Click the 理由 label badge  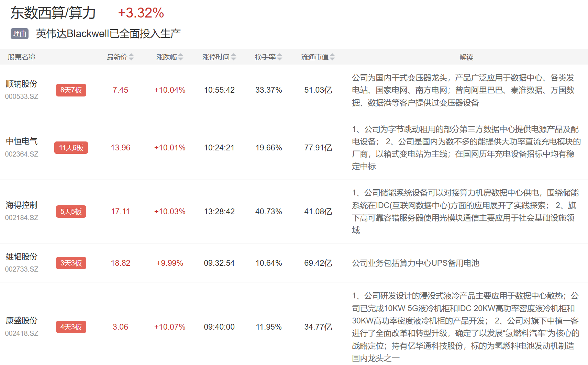tap(20, 34)
